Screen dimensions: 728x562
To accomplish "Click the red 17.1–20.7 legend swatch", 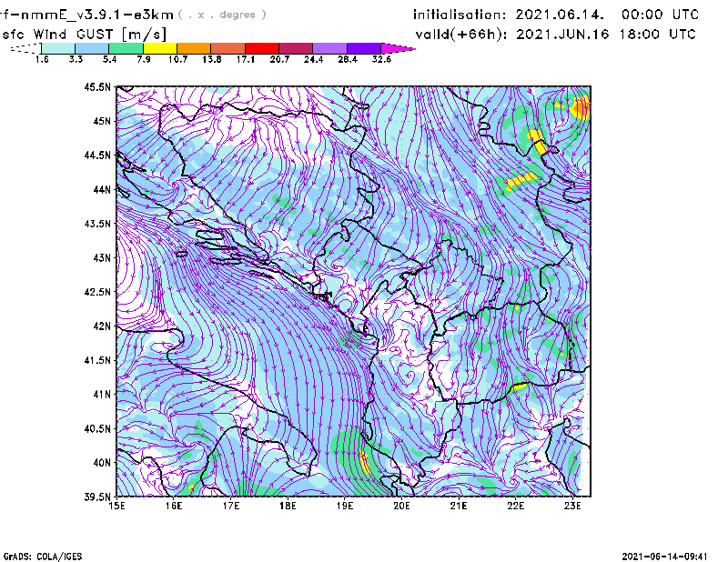I will tap(262, 48).
